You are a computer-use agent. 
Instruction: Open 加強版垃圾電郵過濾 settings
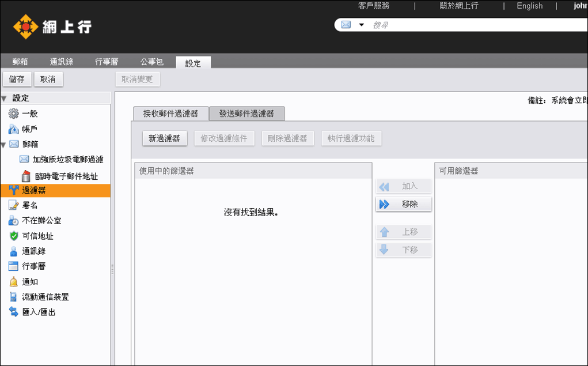(68, 159)
